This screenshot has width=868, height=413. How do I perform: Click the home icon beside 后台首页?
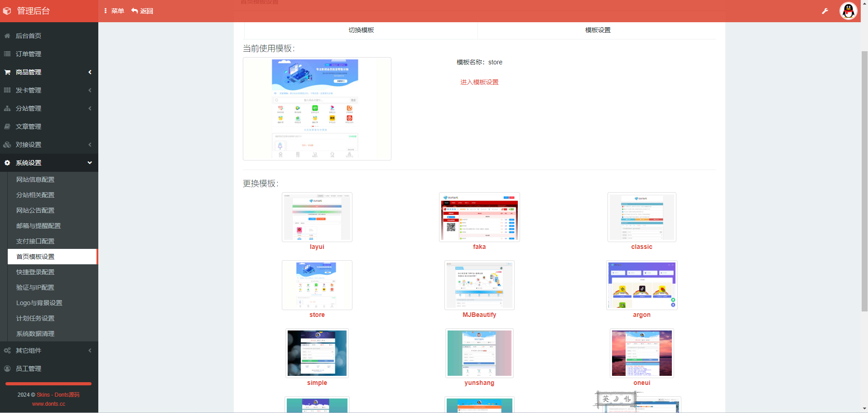coord(7,36)
